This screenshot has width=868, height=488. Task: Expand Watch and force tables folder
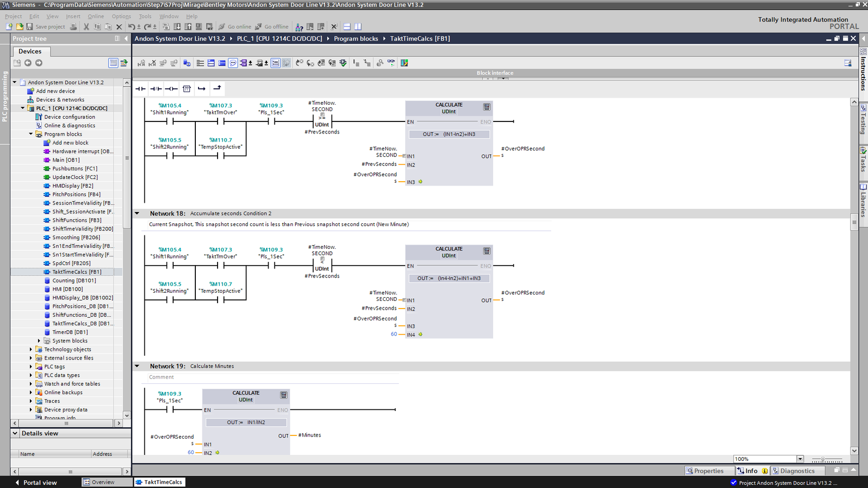click(x=31, y=384)
